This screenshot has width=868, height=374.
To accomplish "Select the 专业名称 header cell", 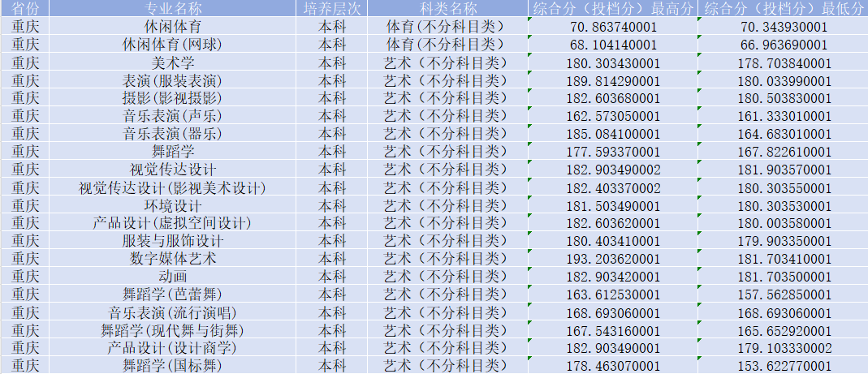I will (172, 8).
